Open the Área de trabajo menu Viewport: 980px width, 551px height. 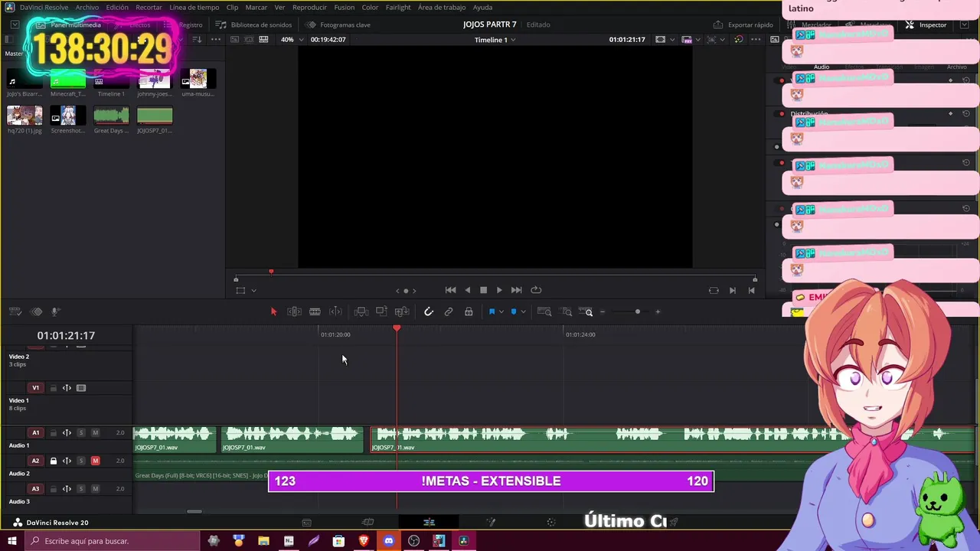442,7
